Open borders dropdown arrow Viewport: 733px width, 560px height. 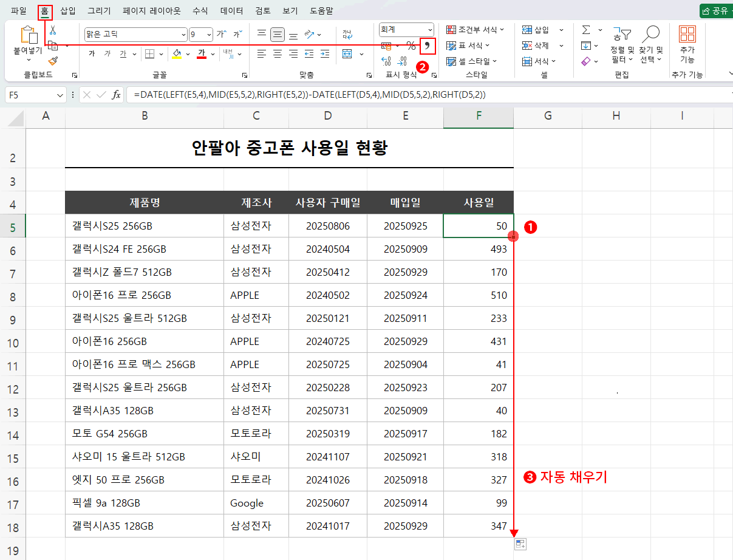161,54
